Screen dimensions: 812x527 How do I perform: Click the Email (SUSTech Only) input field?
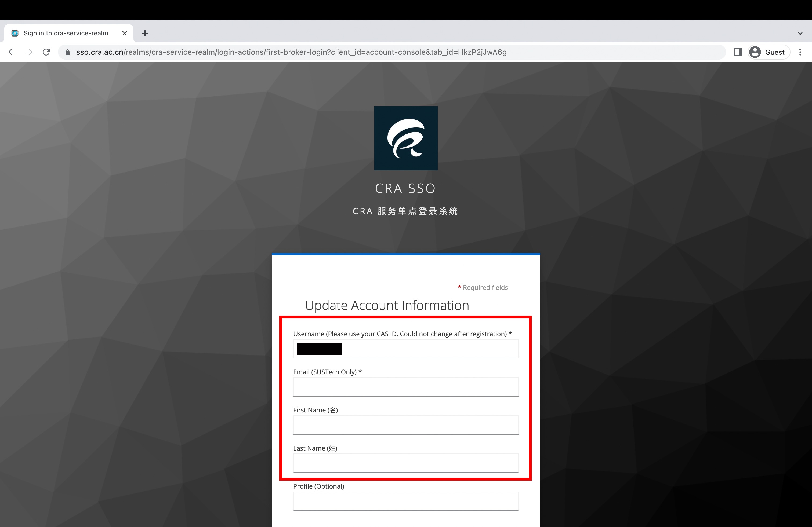pos(405,387)
